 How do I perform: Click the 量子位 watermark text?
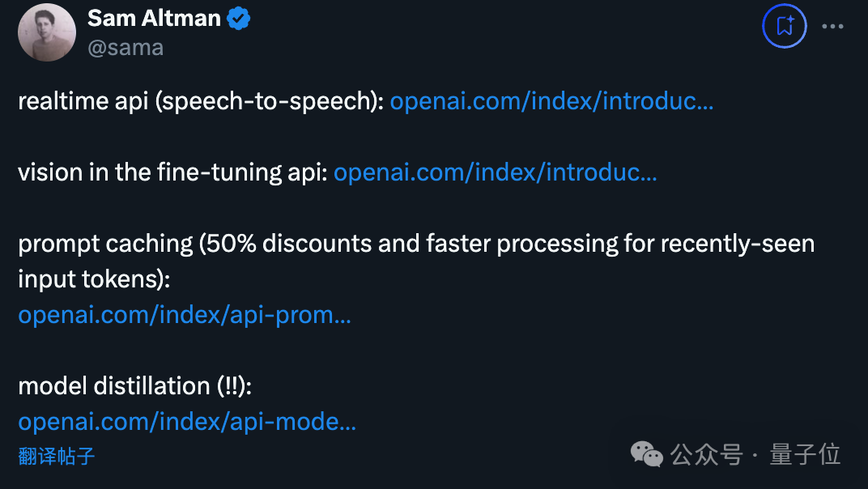(x=805, y=455)
